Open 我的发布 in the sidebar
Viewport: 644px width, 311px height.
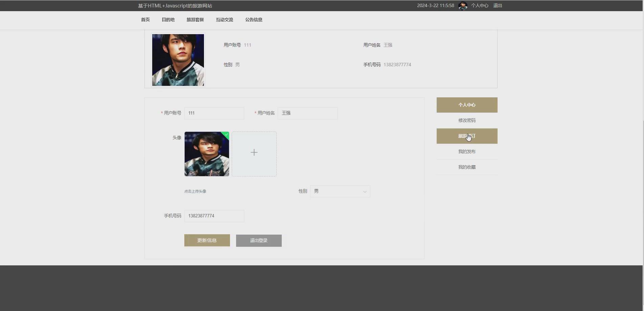click(x=467, y=151)
